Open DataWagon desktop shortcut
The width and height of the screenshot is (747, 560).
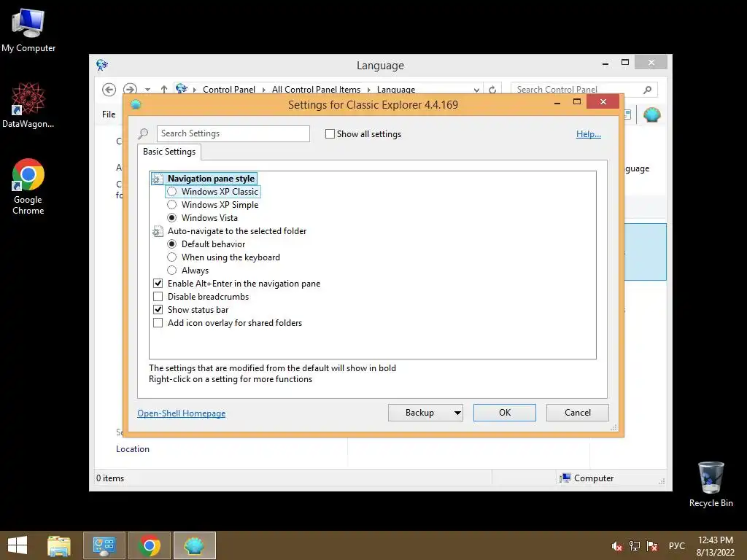[28, 105]
